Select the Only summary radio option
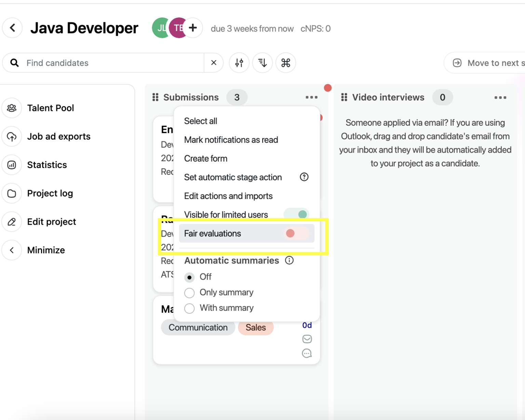This screenshot has width=525, height=420. (x=189, y=293)
